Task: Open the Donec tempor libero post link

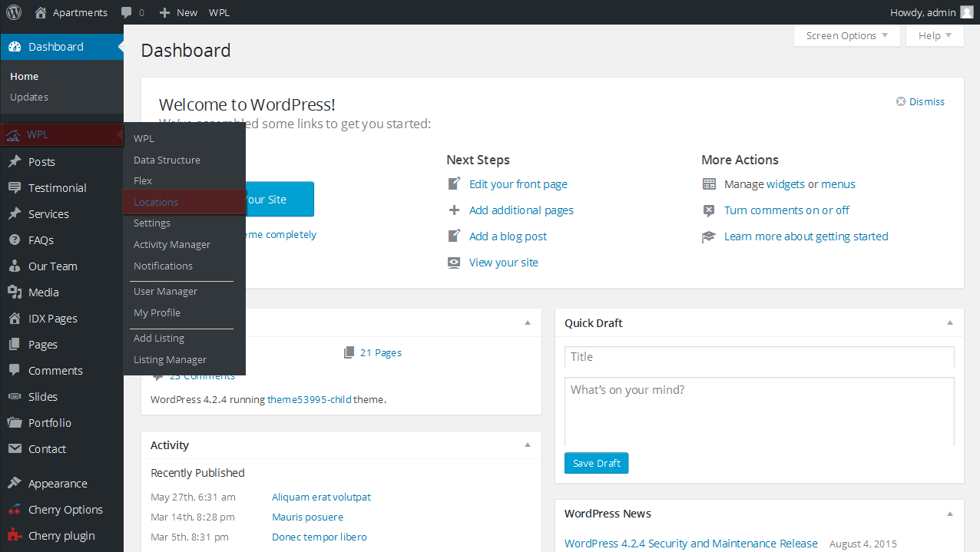Action: 319,537
